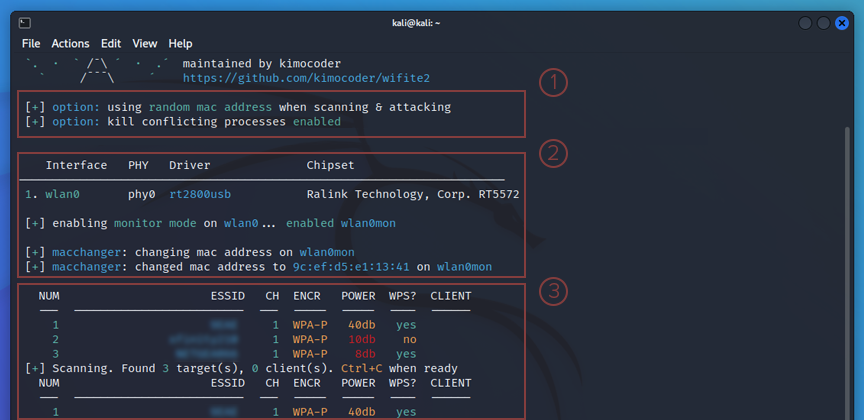Click the 'Scanning. Found 3 target(s)' text
Viewport: 864px width, 420px height.
click(x=148, y=368)
